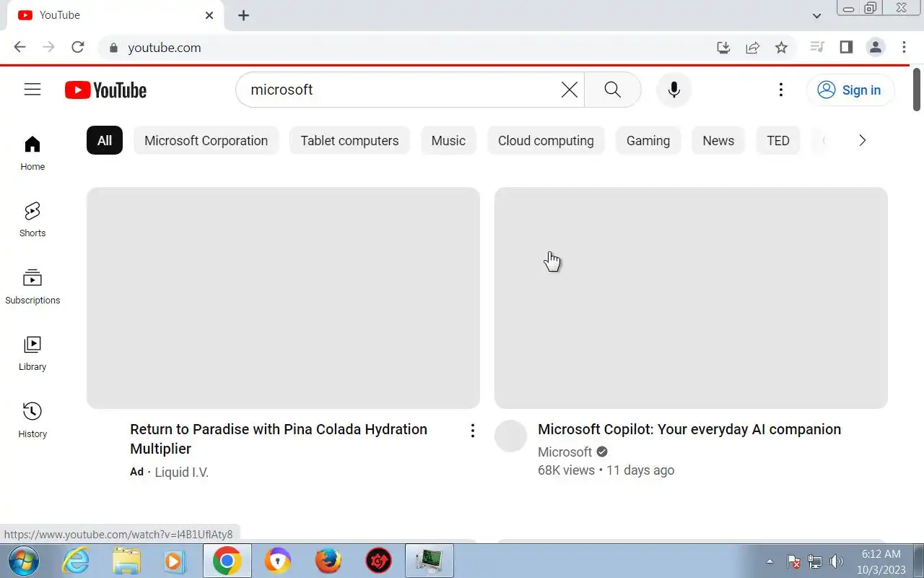Start voice search with the microphone
The width and height of the screenshot is (924, 578).
(674, 90)
